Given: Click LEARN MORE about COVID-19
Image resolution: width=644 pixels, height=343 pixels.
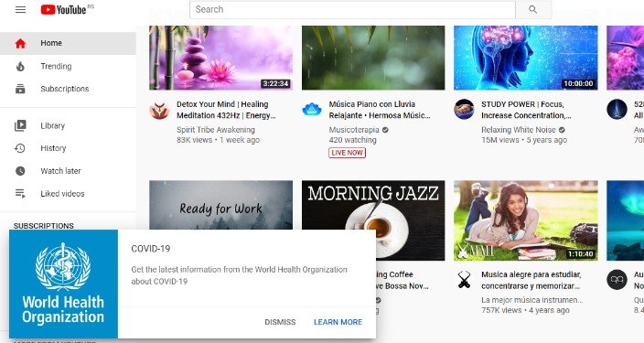Looking at the screenshot, I should [338, 322].
